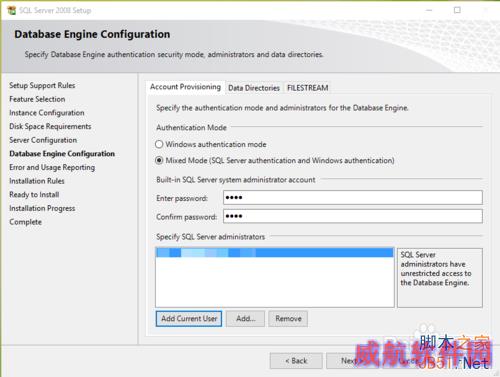Select Mixed Mode authentication radio button
Viewport: 500px width, 377px height.
tap(159, 161)
